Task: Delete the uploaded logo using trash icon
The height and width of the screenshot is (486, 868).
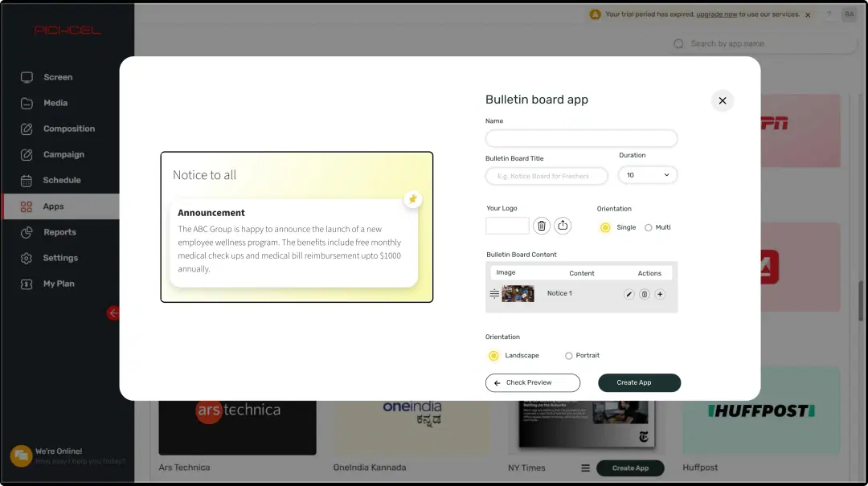Action: click(541, 226)
